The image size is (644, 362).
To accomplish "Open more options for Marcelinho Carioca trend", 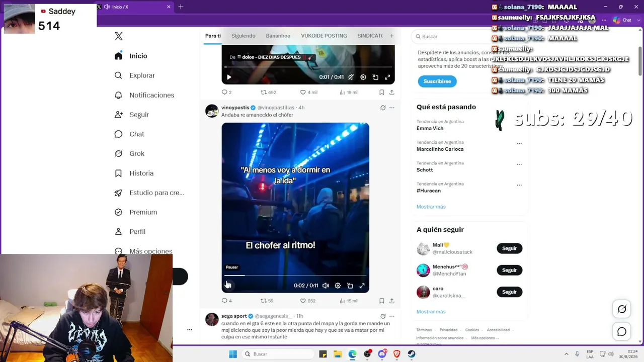I will tap(519, 143).
